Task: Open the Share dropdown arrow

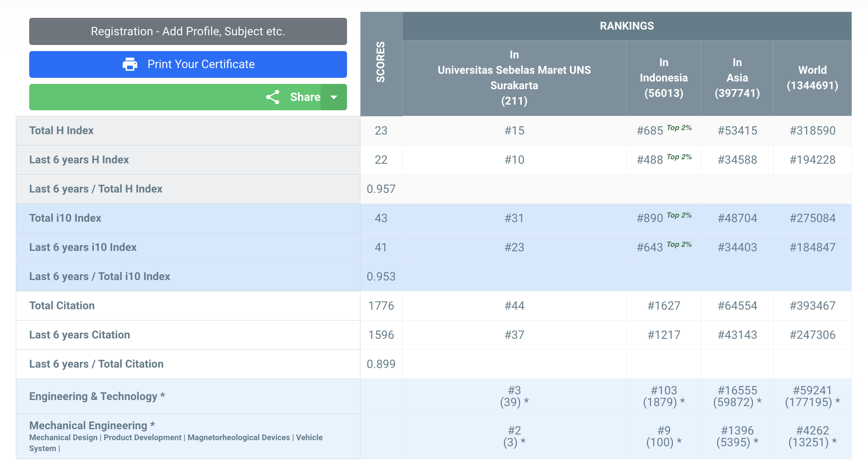Action: 334,97
